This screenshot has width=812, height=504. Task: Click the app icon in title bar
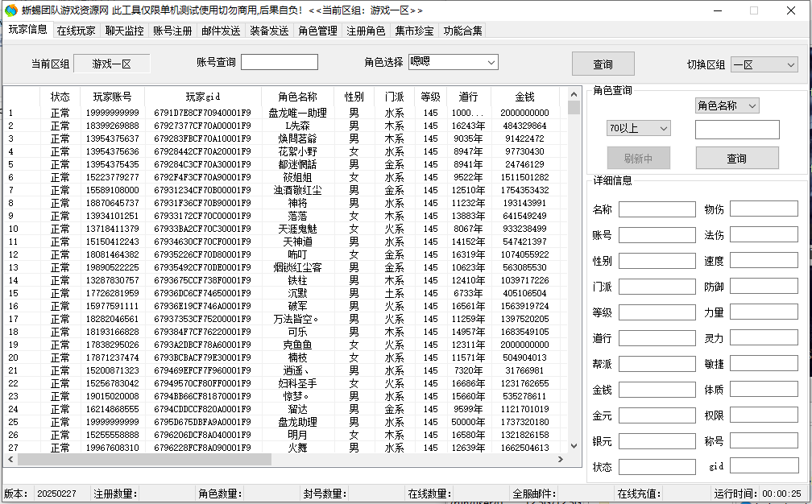[x=10, y=10]
